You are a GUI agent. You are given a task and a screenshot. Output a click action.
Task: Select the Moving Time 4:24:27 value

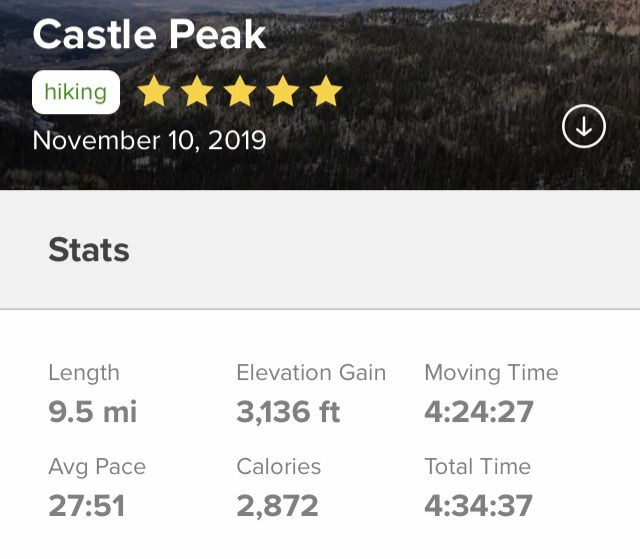(479, 411)
